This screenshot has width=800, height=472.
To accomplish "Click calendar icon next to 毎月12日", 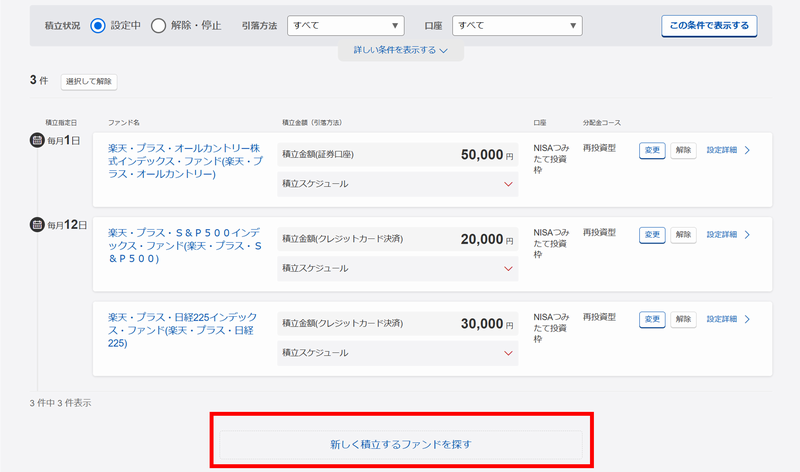I will point(37,225).
